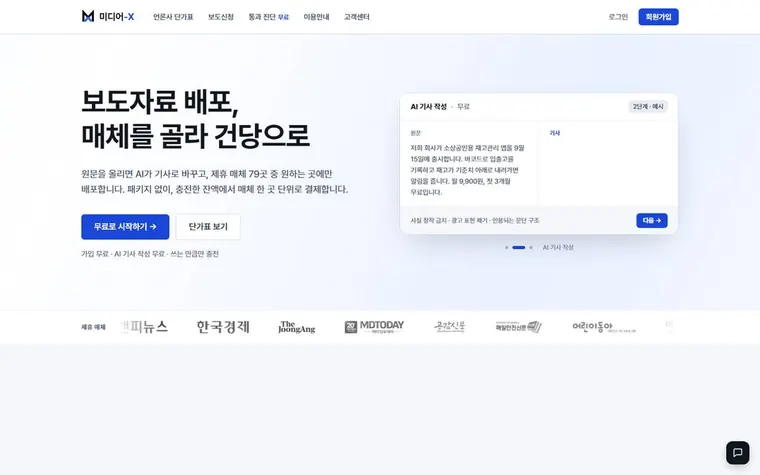Click the AI 기사 작성 card title

point(428,107)
